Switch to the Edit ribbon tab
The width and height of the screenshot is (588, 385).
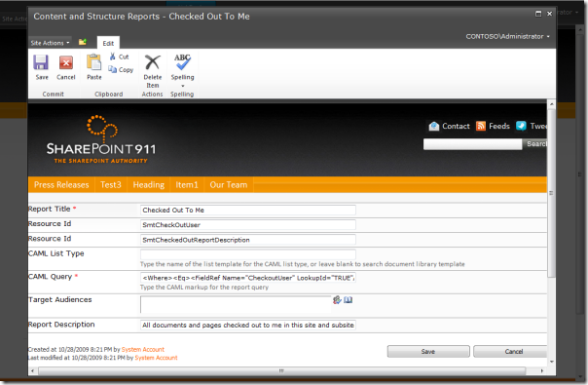108,43
